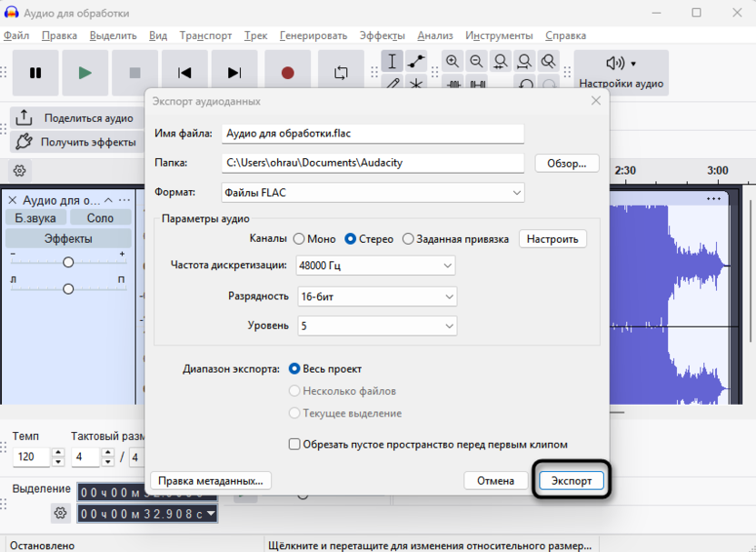
Task: Click the Zoom In magnifier icon
Action: pos(453,62)
